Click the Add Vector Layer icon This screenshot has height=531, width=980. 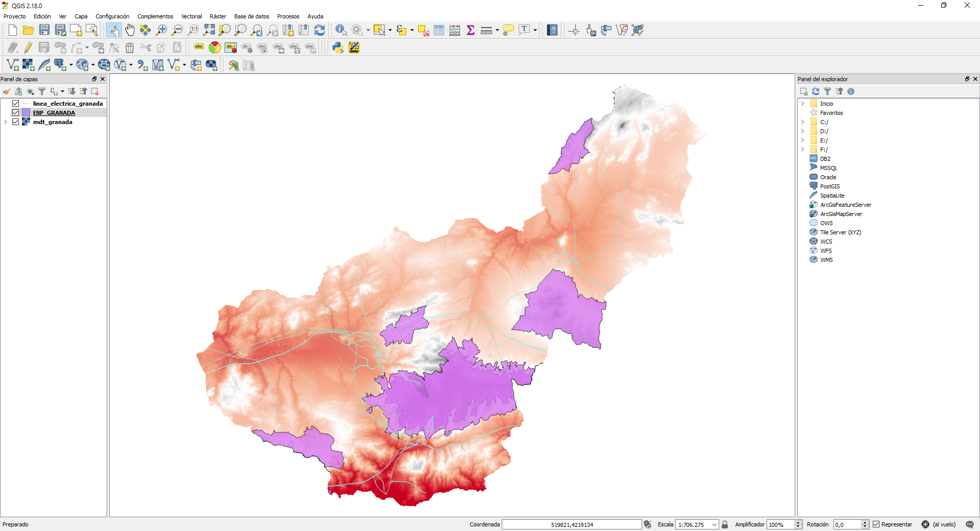(x=13, y=65)
